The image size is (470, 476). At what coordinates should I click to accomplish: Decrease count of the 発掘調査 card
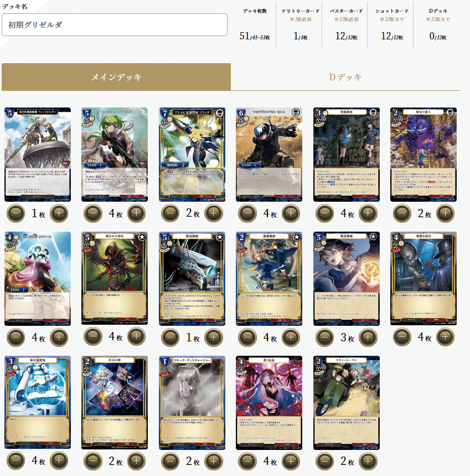[x=325, y=213]
